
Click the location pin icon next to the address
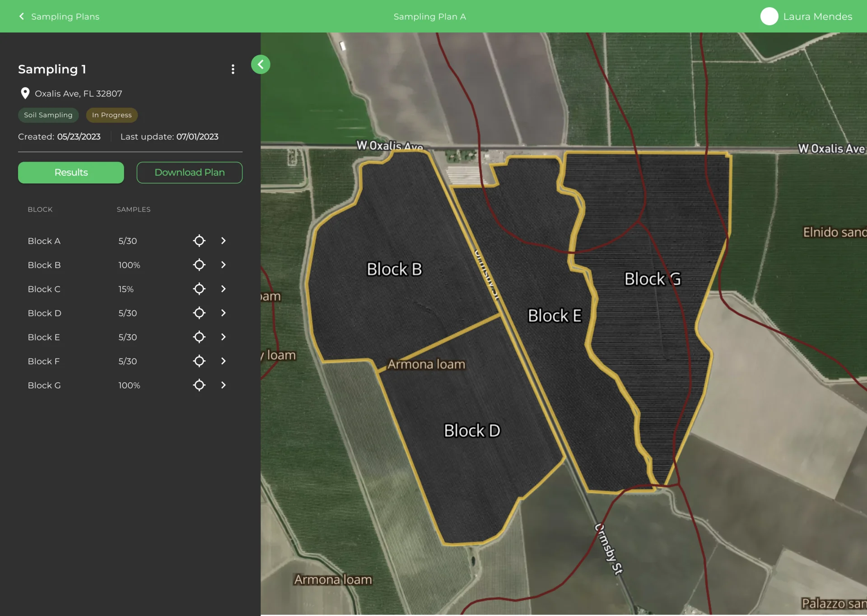click(25, 93)
